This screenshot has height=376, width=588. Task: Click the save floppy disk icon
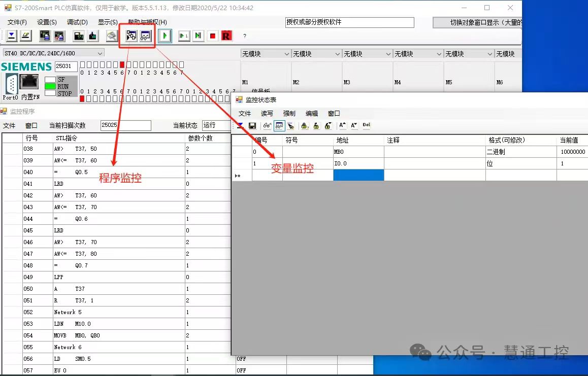click(252, 126)
